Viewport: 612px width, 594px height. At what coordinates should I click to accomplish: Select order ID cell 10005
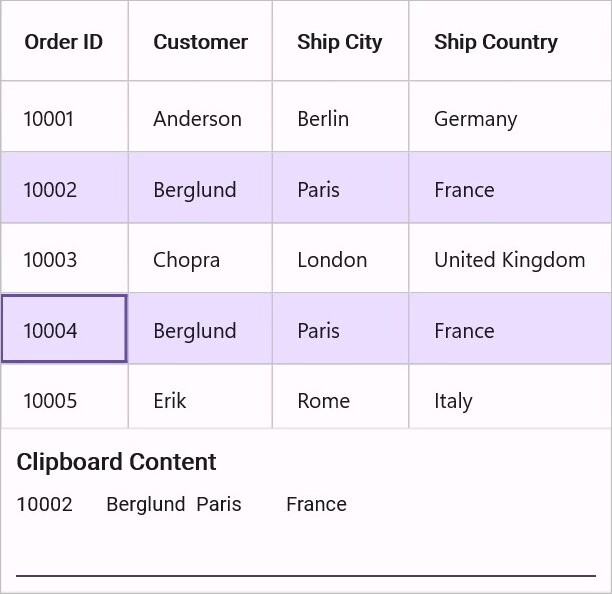[64, 397]
